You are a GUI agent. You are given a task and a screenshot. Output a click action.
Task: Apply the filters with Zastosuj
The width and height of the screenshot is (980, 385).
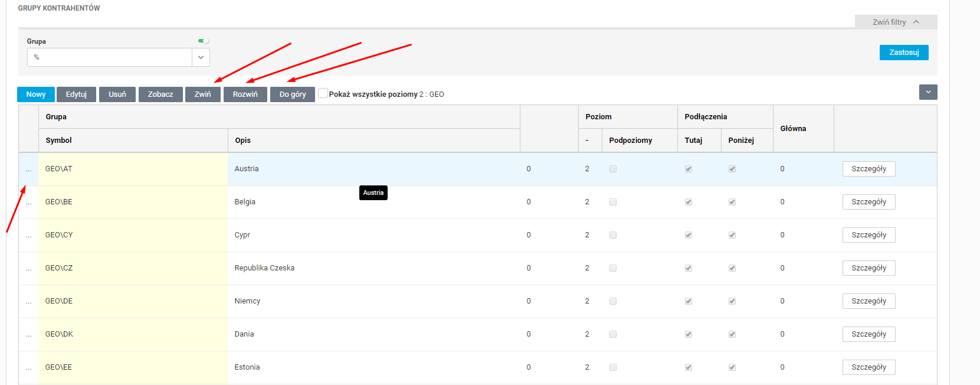904,53
